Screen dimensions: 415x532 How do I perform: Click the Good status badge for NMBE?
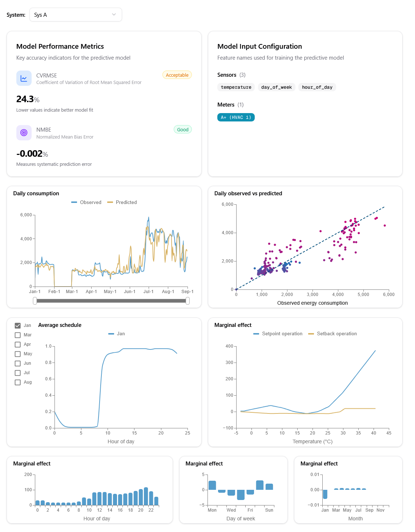click(x=182, y=130)
